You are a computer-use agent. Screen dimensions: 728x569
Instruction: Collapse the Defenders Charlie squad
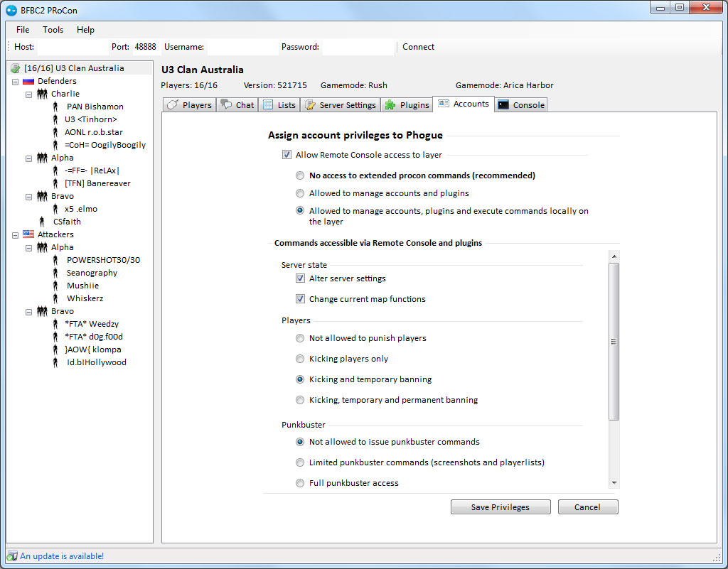[x=28, y=94]
